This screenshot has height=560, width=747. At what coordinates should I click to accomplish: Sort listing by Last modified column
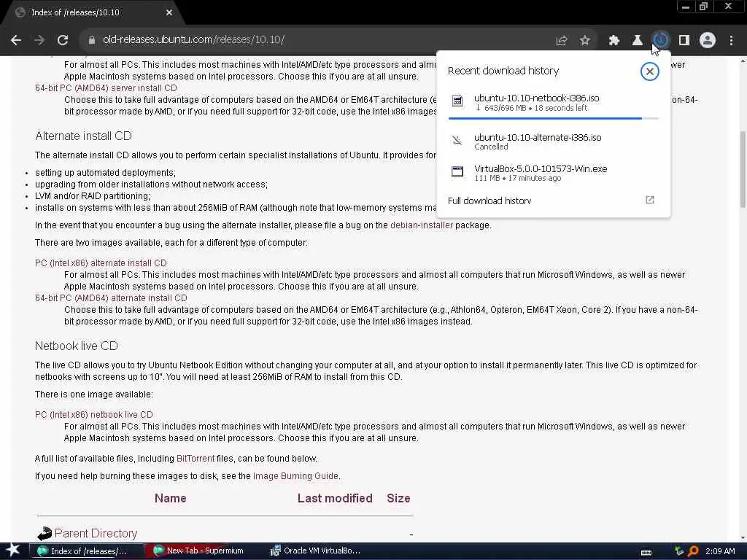click(335, 498)
